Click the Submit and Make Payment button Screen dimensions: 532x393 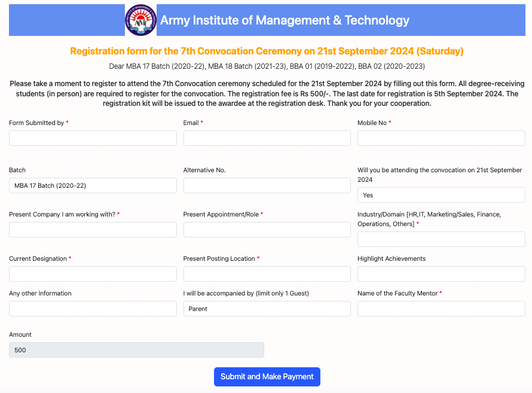tap(267, 377)
